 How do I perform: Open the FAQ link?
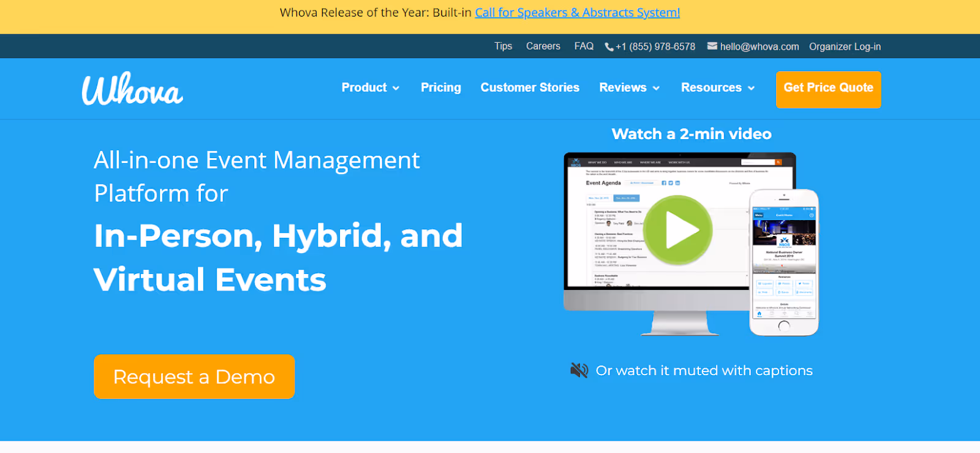[x=584, y=46]
